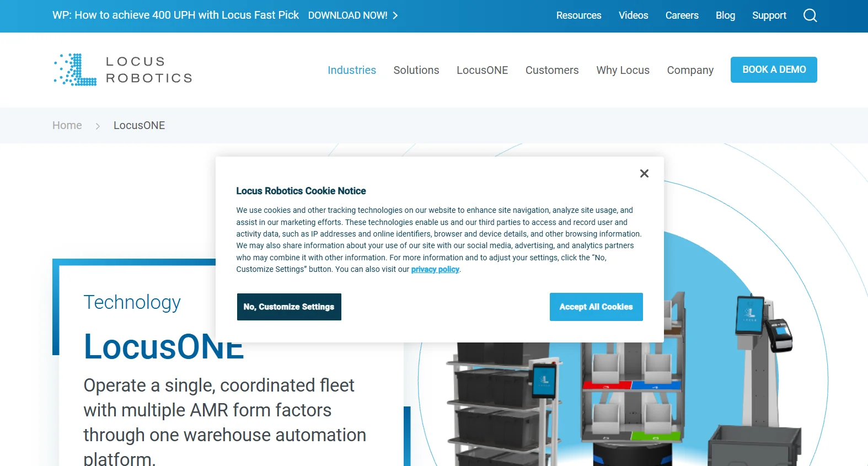Click the large LocusONE page title
868x466 pixels.
164,346
